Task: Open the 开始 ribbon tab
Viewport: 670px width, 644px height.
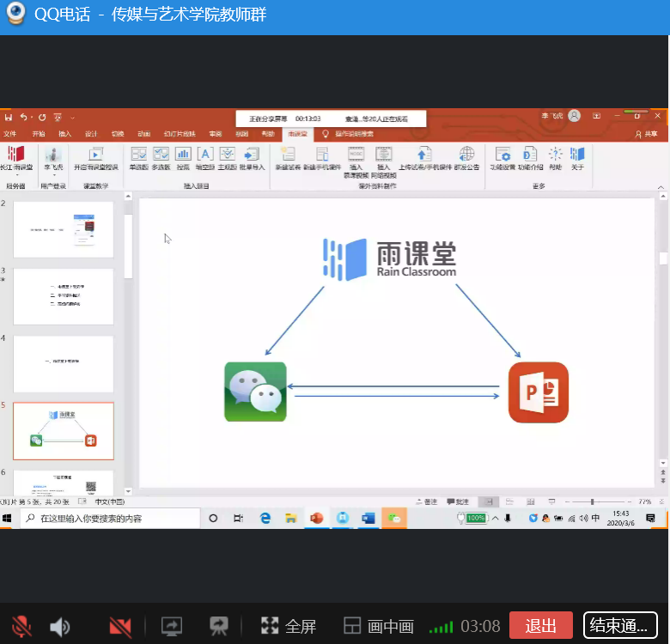Action: 39,134
